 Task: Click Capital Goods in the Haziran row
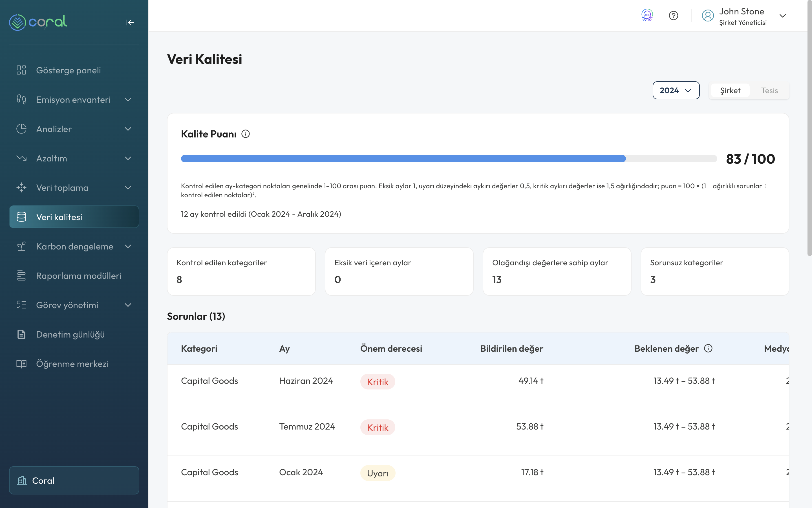point(209,381)
